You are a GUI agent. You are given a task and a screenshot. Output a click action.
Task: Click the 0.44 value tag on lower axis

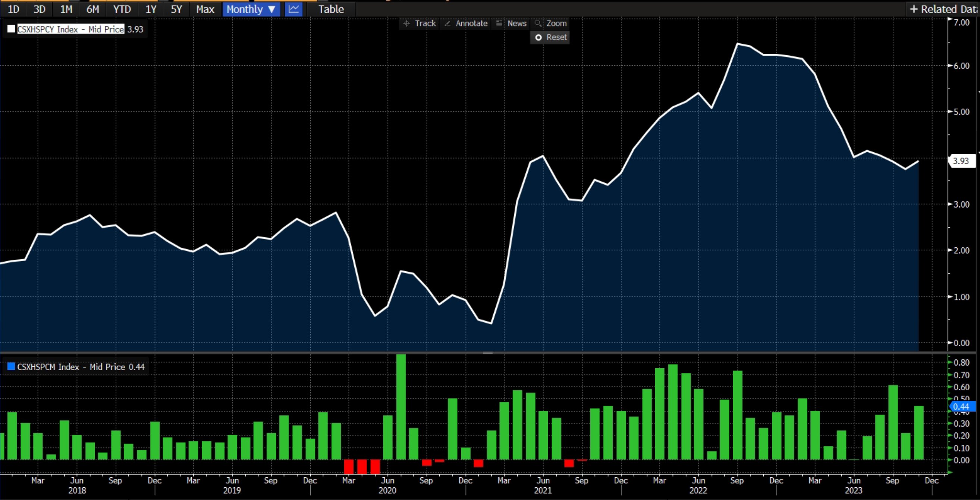962,406
